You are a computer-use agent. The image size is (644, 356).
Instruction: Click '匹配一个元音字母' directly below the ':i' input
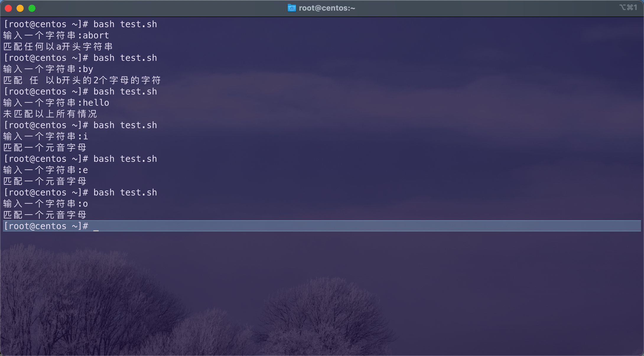tap(45, 148)
